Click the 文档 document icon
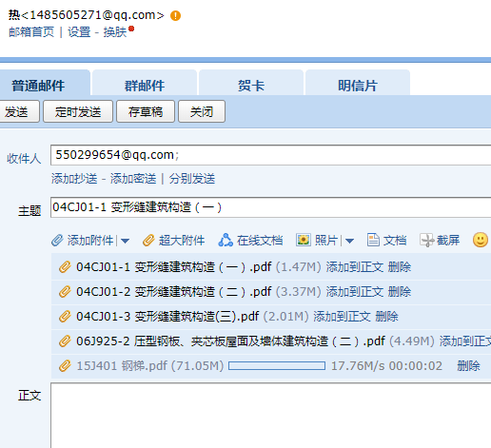491x448 pixels. [373, 240]
